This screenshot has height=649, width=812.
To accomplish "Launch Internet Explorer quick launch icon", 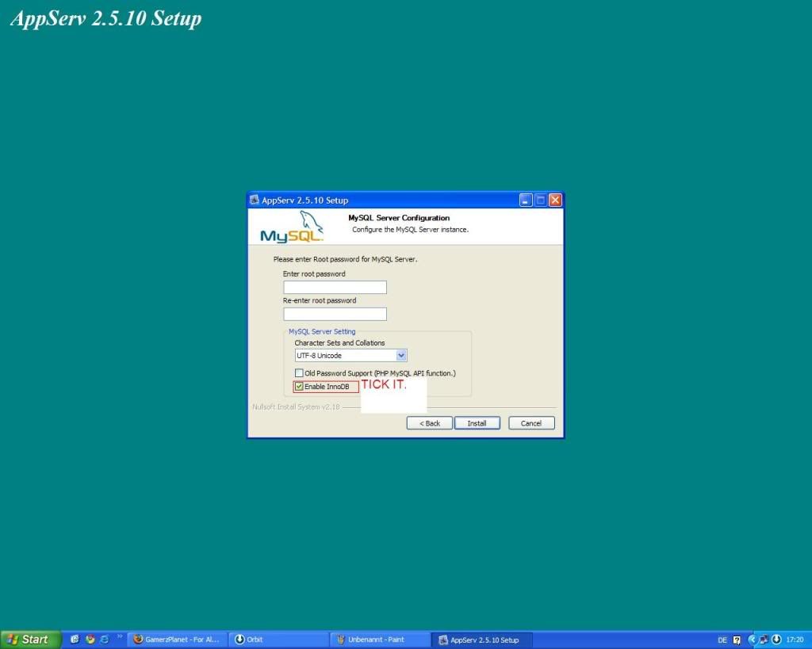I will (x=104, y=639).
